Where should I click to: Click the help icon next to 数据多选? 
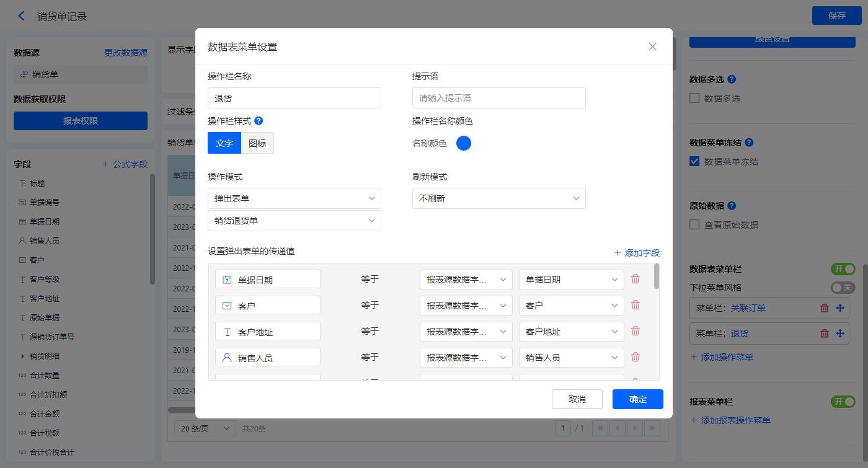(732, 79)
